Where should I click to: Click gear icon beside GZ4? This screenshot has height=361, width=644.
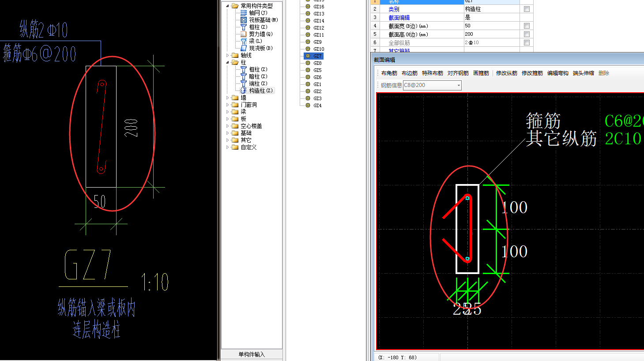[x=308, y=105]
